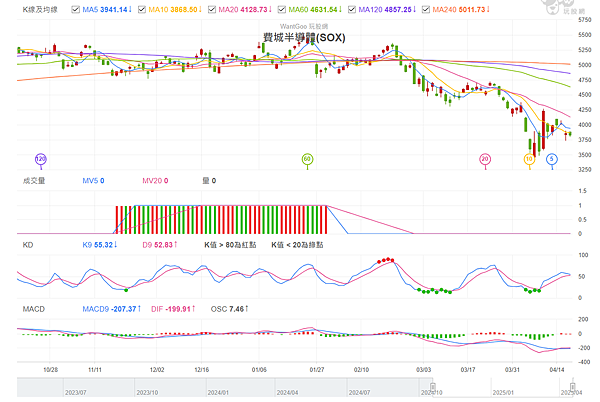Click the 成交量 panel label
The image size is (600, 402).
pyautogui.click(x=34, y=181)
